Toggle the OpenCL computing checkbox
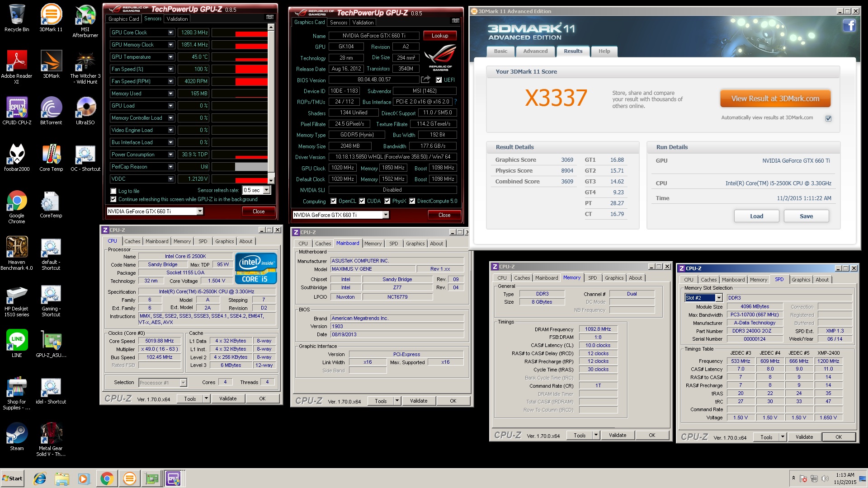The image size is (868, 488). pyautogui.click(x=333, y=201)
